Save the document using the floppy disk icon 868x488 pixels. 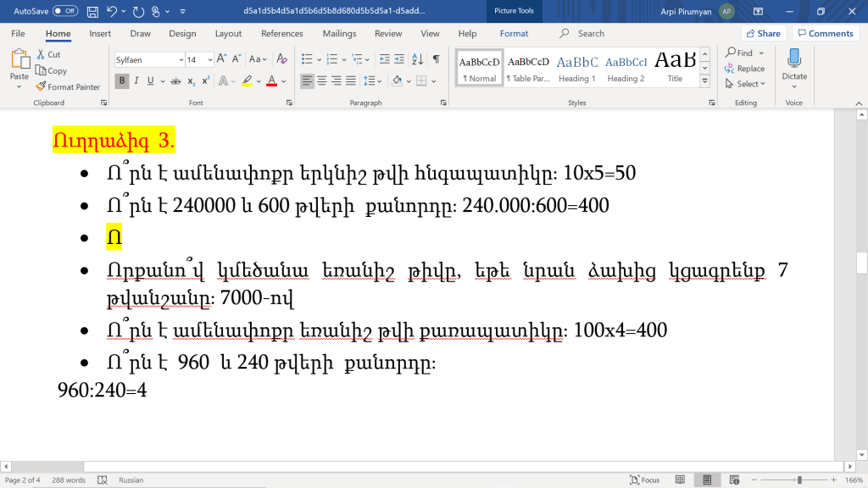(x=91, y=11)
